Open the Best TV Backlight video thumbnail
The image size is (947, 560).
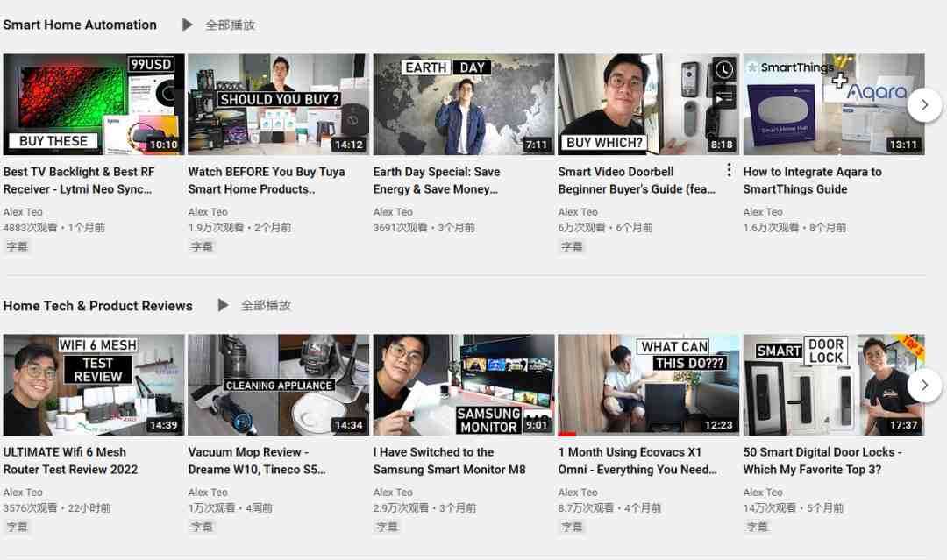coord(94,104)
